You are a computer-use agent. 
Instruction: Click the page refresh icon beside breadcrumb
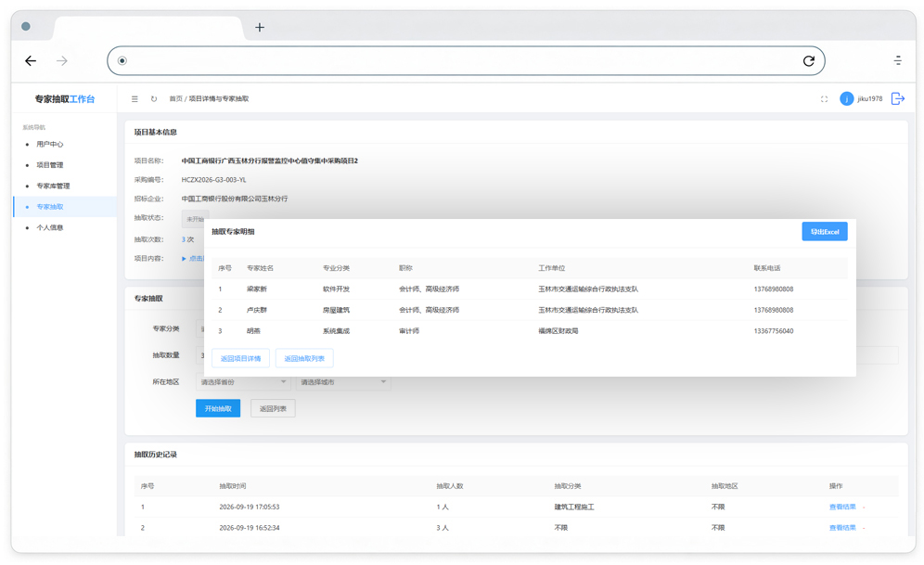[x=154, y=99]
